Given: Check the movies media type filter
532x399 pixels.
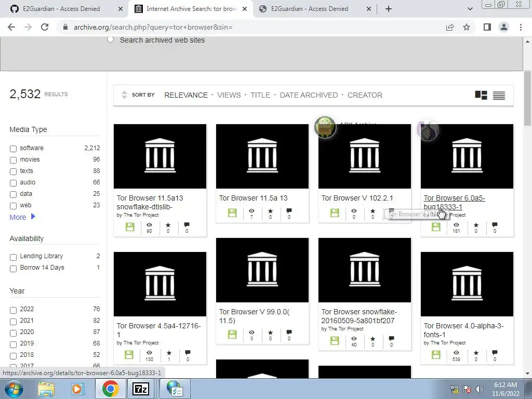Looking at the screenshot, I should [x=13, y=160].
